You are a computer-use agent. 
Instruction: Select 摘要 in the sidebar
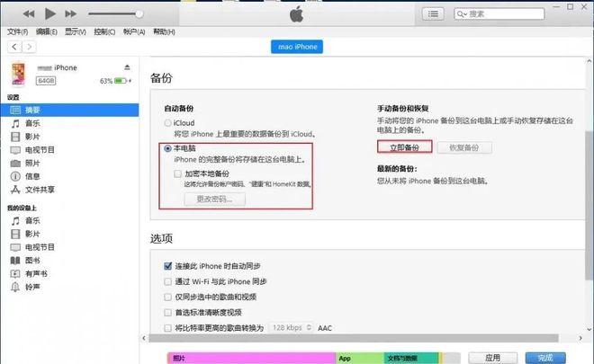(x=69, y=111)
